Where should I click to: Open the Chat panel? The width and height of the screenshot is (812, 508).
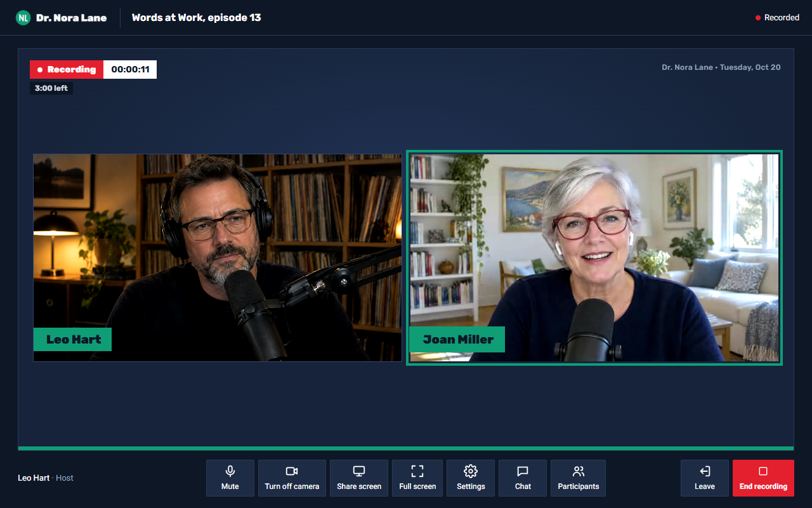click(523, 478)
